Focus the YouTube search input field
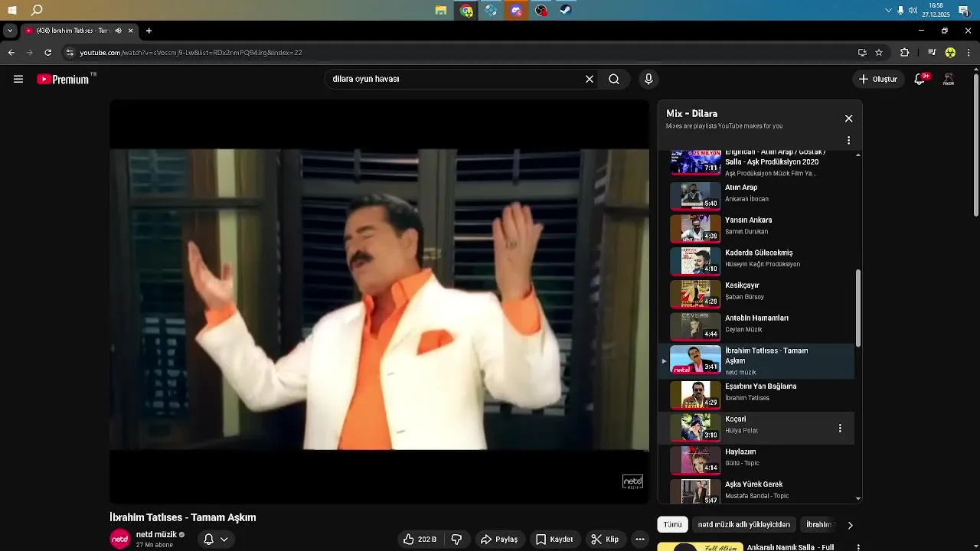Screen dimensions: 980x551 pos(456,79)
